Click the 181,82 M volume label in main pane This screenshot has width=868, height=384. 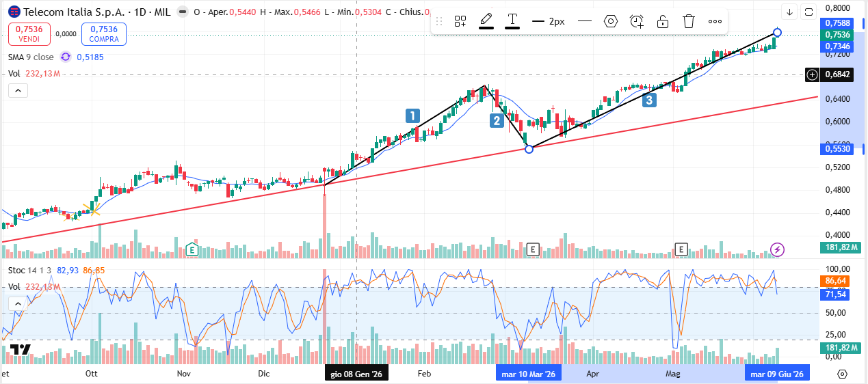(841, 247)
